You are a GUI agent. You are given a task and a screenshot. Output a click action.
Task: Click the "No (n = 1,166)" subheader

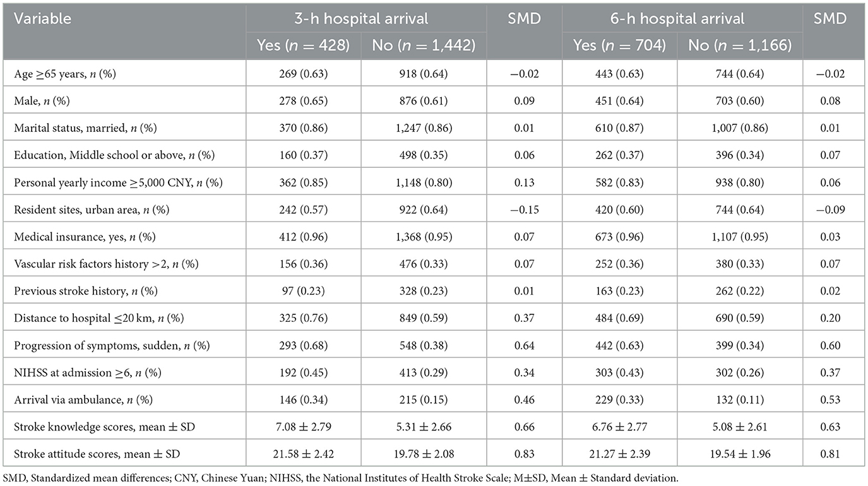click(739, 45)
